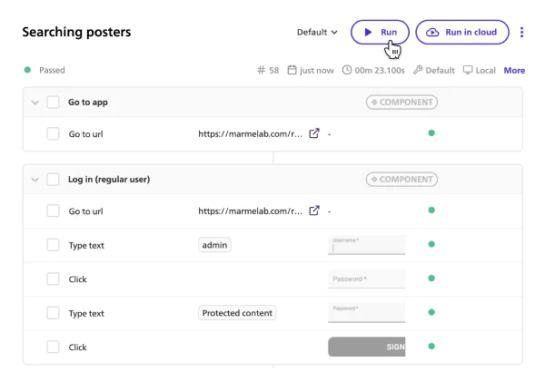This screenshot has width=545, height=392.
Task: Click the Run in cloud button
Action: pyautogui.click(x=461, y=32)
